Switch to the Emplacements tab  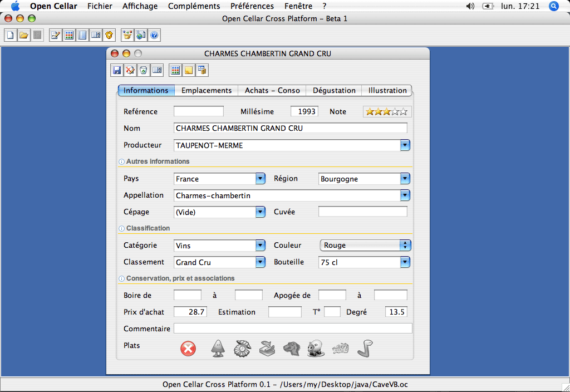207,91
